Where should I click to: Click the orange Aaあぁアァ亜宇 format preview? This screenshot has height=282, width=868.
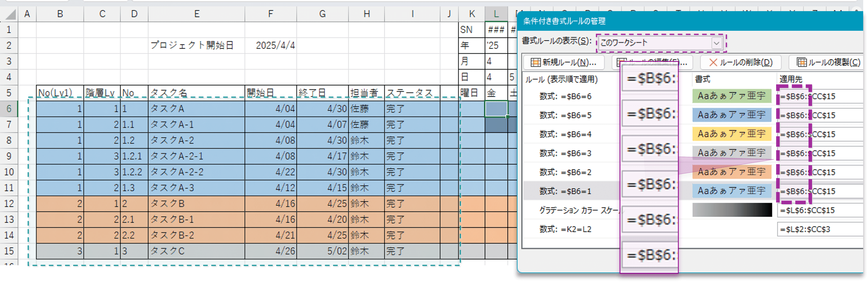[x=731, y=172]
